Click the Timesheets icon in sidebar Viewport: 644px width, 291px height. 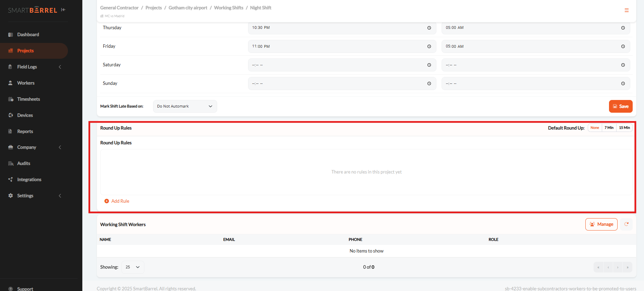point(11,99)
